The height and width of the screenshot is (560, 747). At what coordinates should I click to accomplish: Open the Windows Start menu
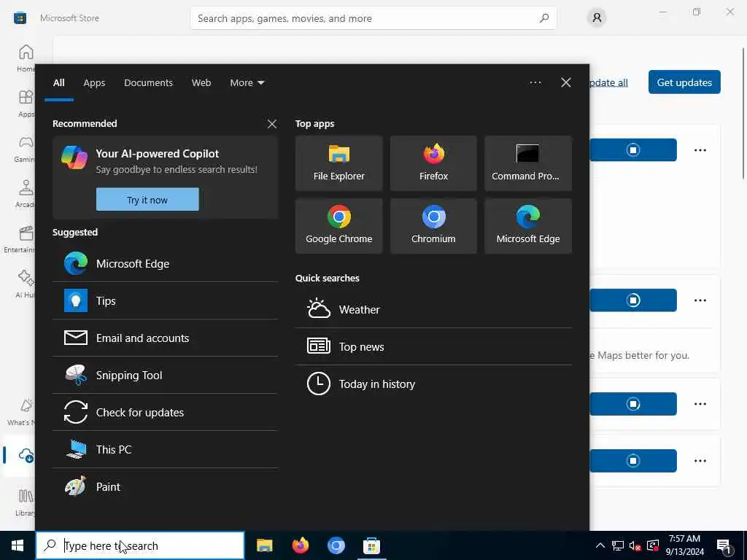18,545
